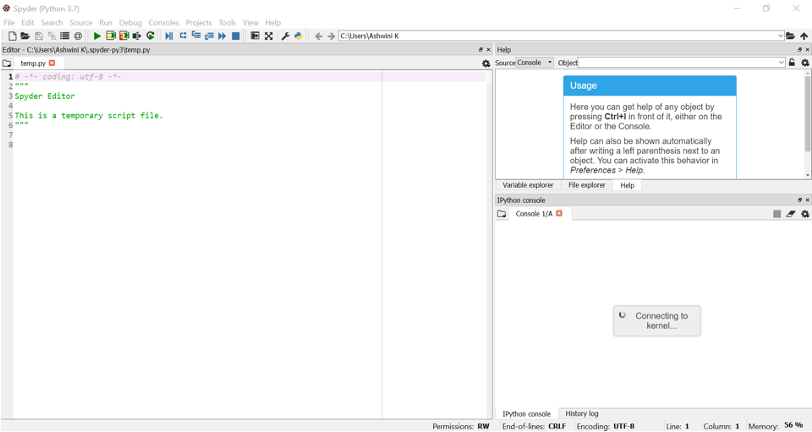
Task: Browse a working directory folder icon
Action: pyautogui.click(x=790, y=36)
